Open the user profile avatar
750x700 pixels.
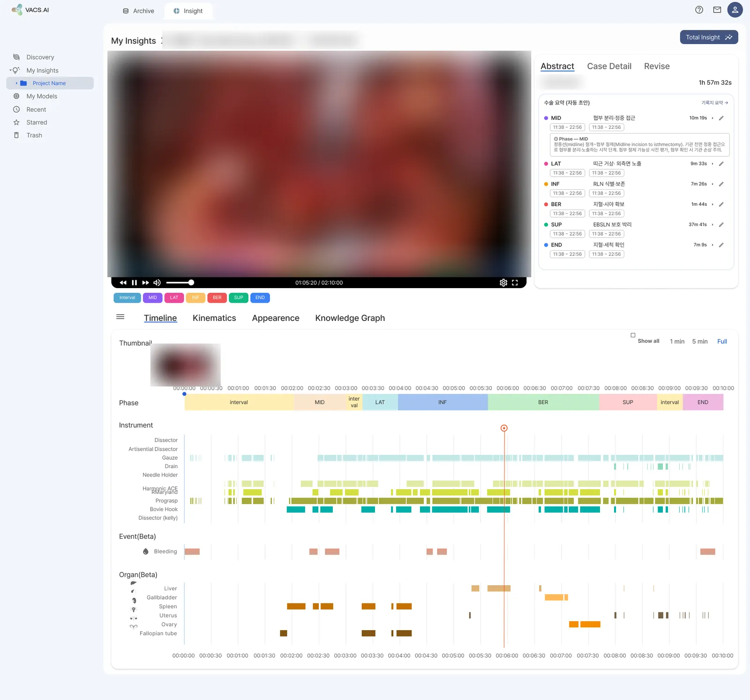click(735, 10)
